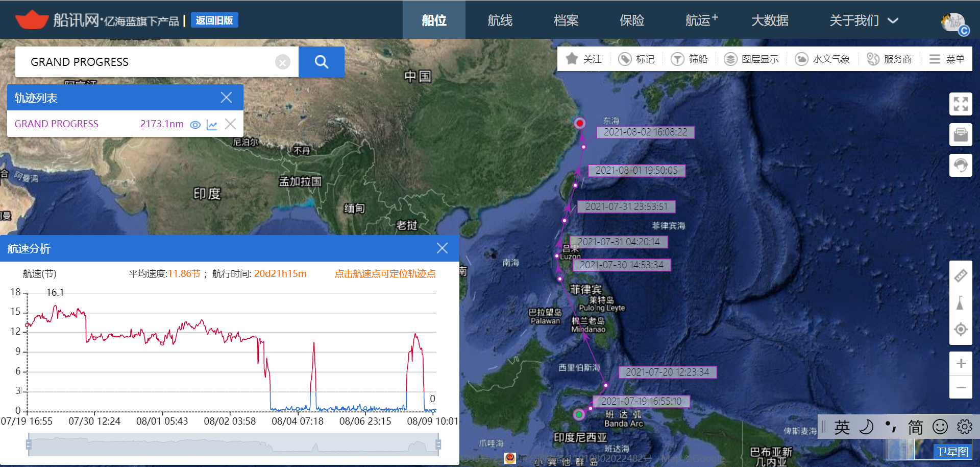Click the print map icon

tap(960, 134)
